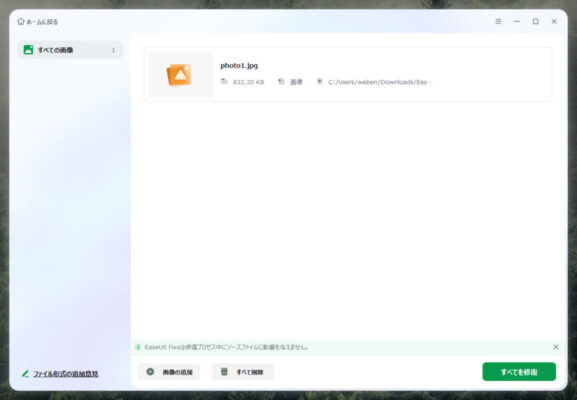This screenshot has height=400, width=577.
Task: Select the すべての画像 sidebar tab
Action: pyautogui.click(x=70, y=50)
